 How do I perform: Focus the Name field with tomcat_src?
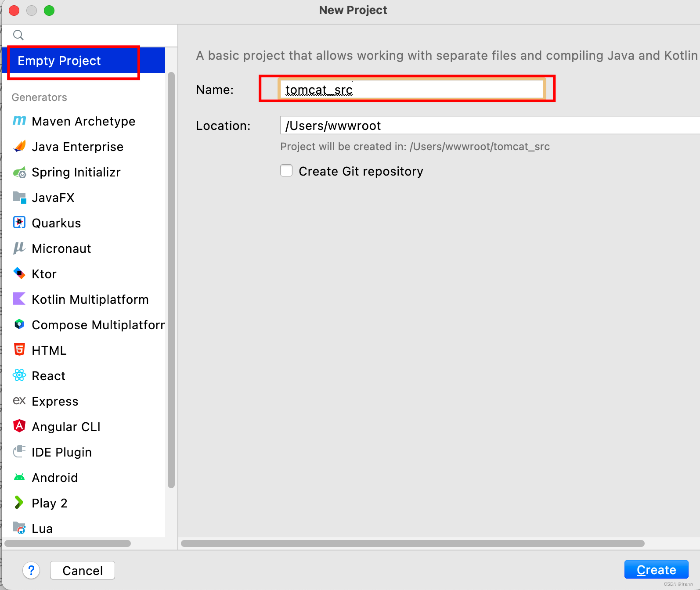(x=412, y=89)
